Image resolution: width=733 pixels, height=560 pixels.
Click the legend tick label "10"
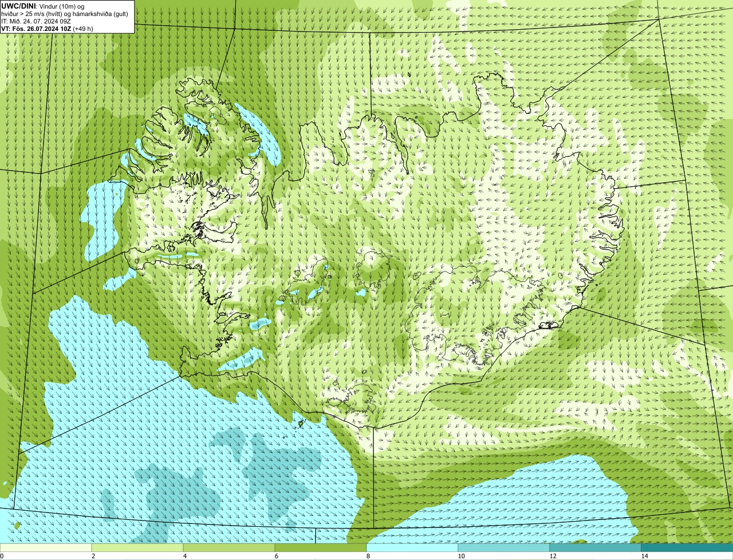click(x=461, y=556)
